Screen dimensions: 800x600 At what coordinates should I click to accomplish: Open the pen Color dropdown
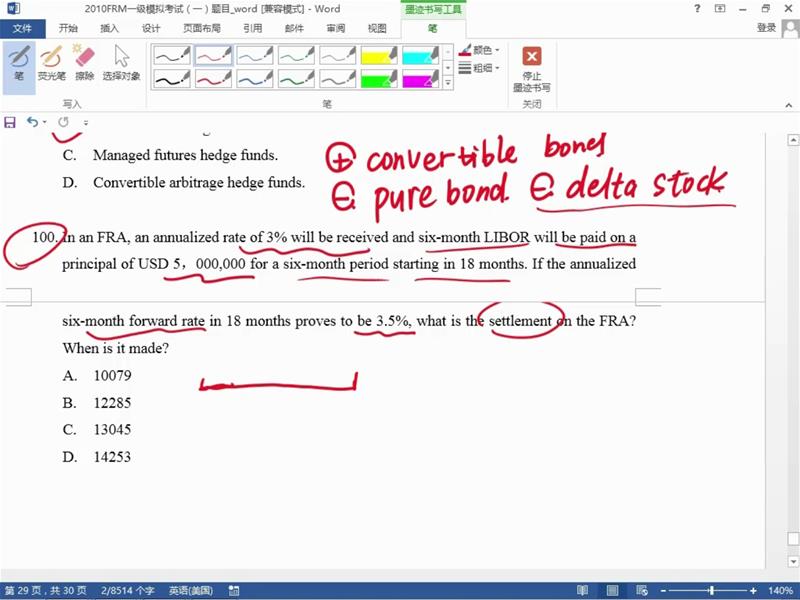479,50
